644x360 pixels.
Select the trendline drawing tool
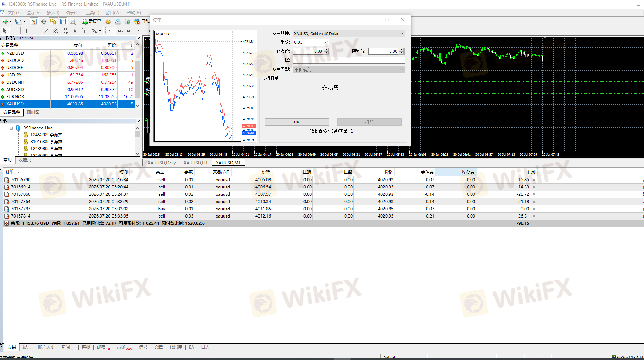pyautogui.click(x=46, y=31)
